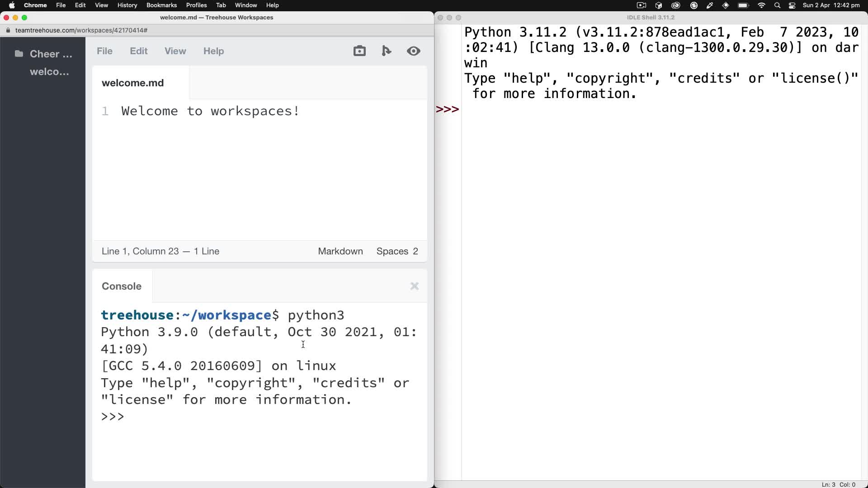Open workspace preview with eye icon
Screen dimensions: 868x488
414,51
